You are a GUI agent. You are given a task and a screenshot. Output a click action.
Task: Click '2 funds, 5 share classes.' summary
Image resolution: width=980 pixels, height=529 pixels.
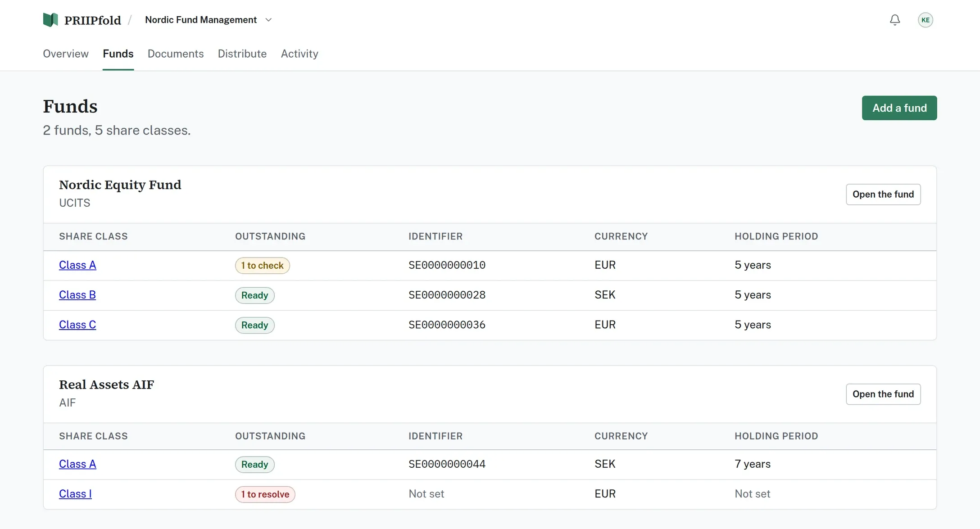(x=117, y=131)
